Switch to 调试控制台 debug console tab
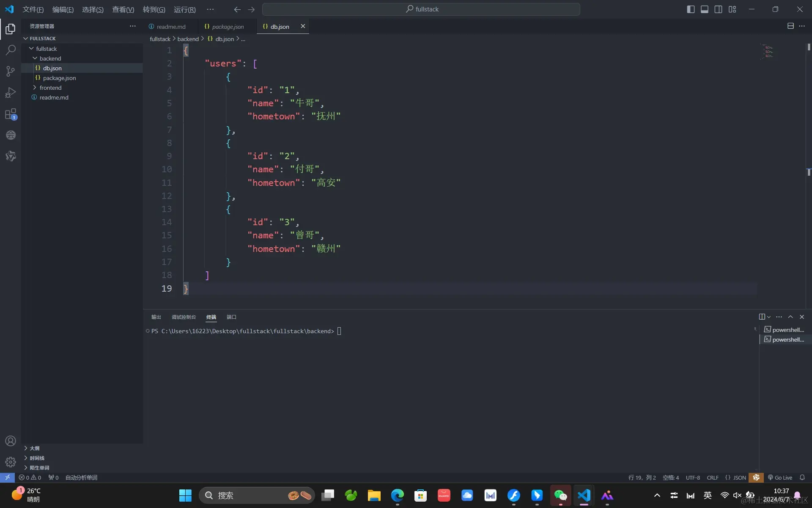This screenshot has height=508, width=812. point(184,317)
